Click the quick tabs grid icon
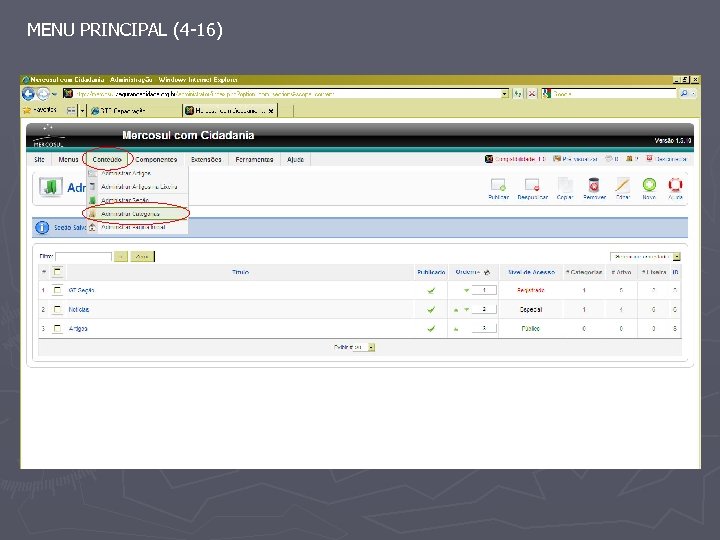The width and height of the screenshot is (720, 540). tap(71, 111)
